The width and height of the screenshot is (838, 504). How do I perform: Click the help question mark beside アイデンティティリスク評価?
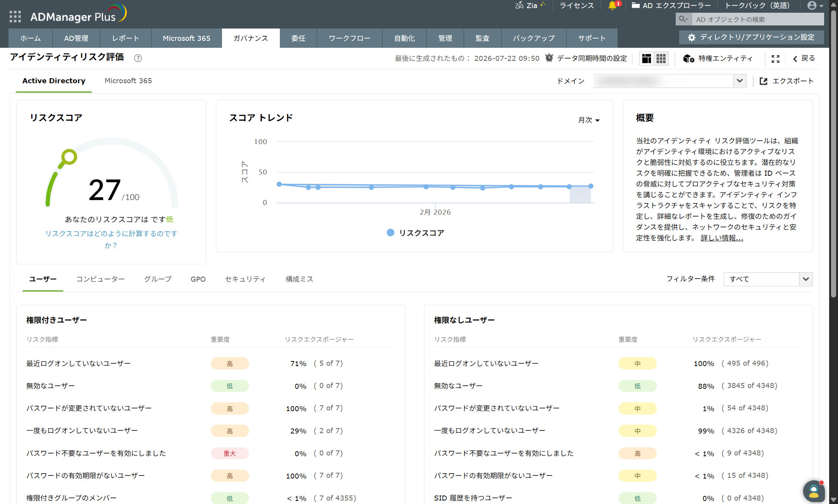(138, 58)
